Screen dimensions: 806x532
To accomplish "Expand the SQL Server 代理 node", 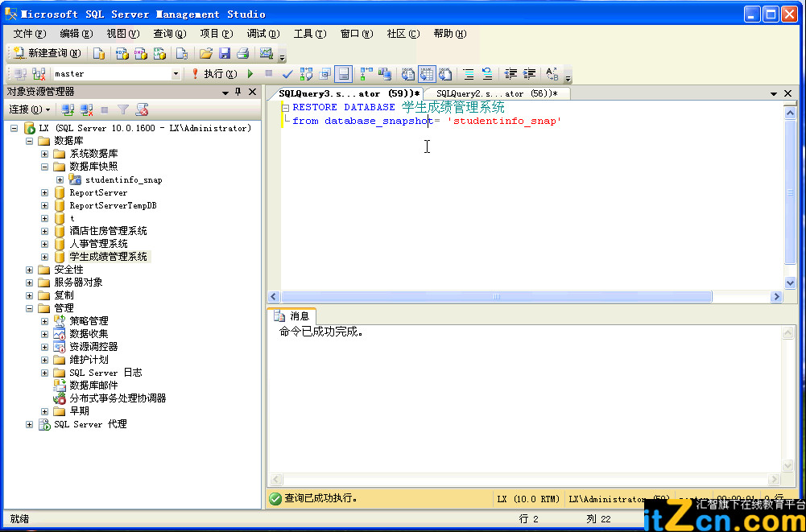I will (x=29, y=425).
